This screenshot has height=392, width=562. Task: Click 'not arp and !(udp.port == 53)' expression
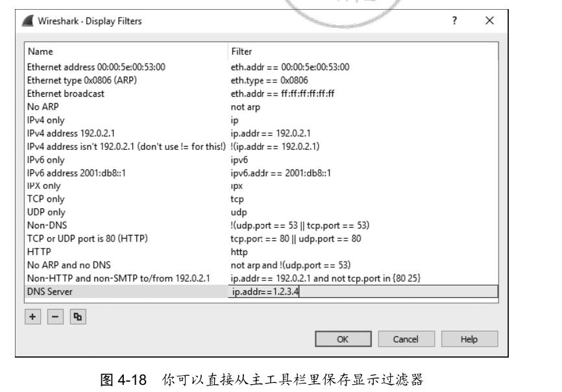pyautogui.click(x=291, y=265)
